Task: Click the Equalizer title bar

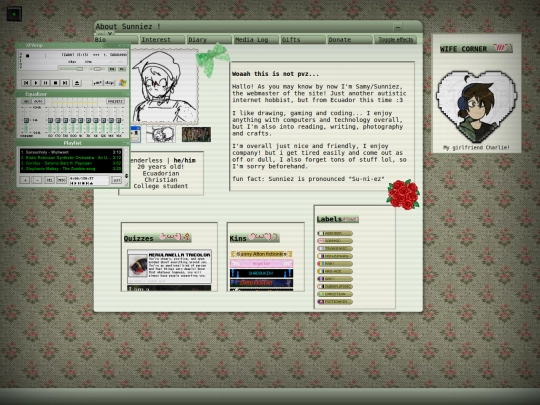Action: point(73,94)
